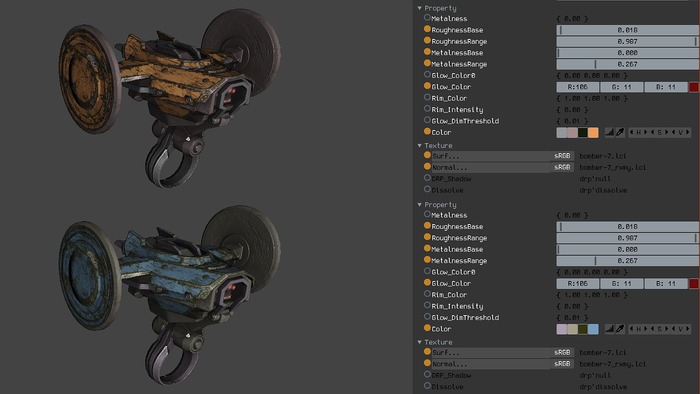Collapse the second Property section triangle
Image resolution: width=700 pixels, height=394 pixels.
pos(420,205)
